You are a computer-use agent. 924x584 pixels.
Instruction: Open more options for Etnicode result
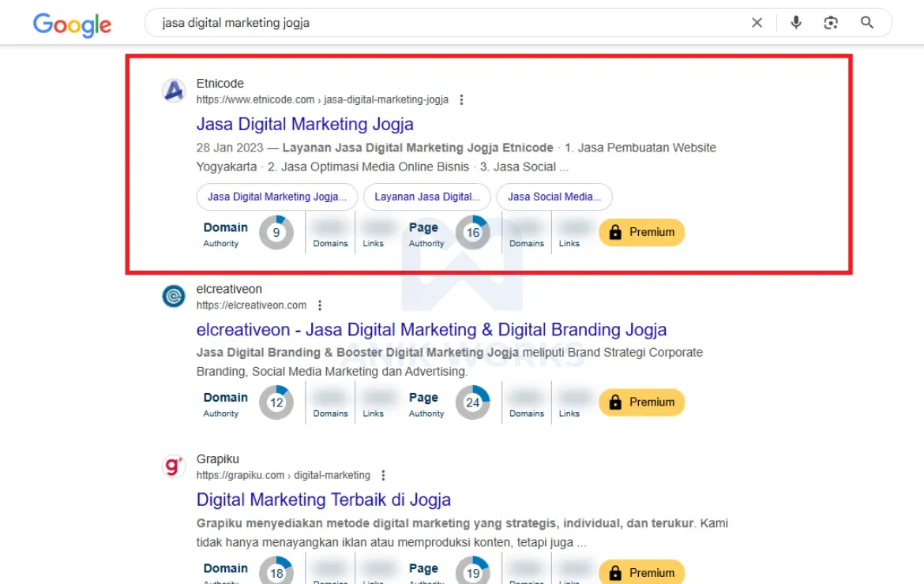pyautogui.click(x=461, y=100)
